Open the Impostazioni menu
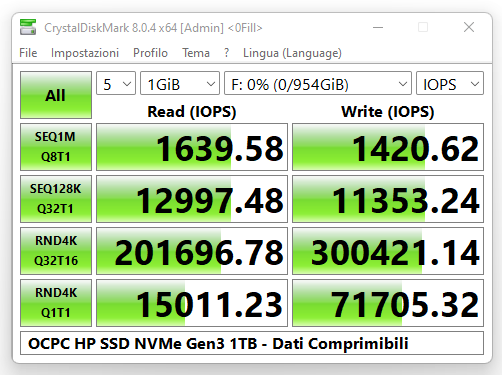 coord(85,53)
